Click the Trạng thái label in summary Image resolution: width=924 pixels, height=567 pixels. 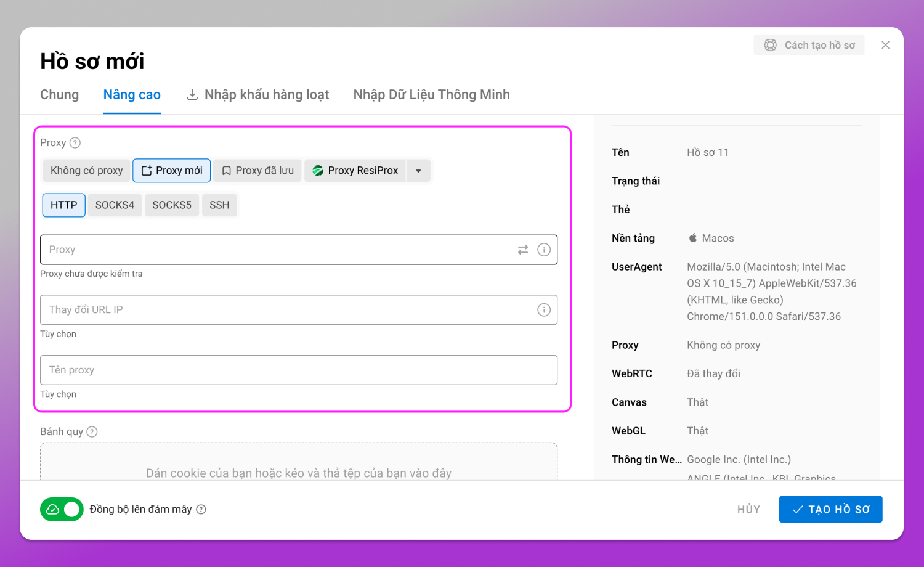636,181
